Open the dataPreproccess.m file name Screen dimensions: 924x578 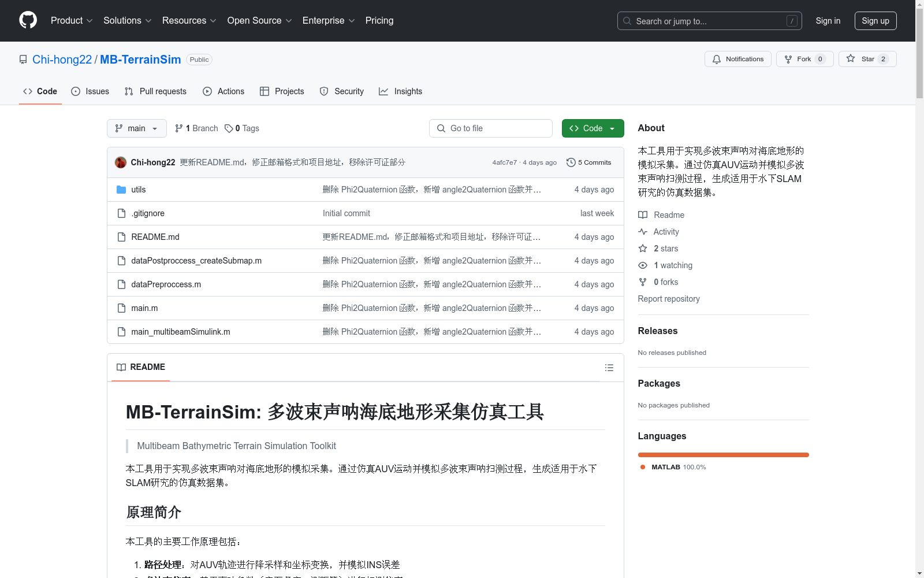(166, 284)
